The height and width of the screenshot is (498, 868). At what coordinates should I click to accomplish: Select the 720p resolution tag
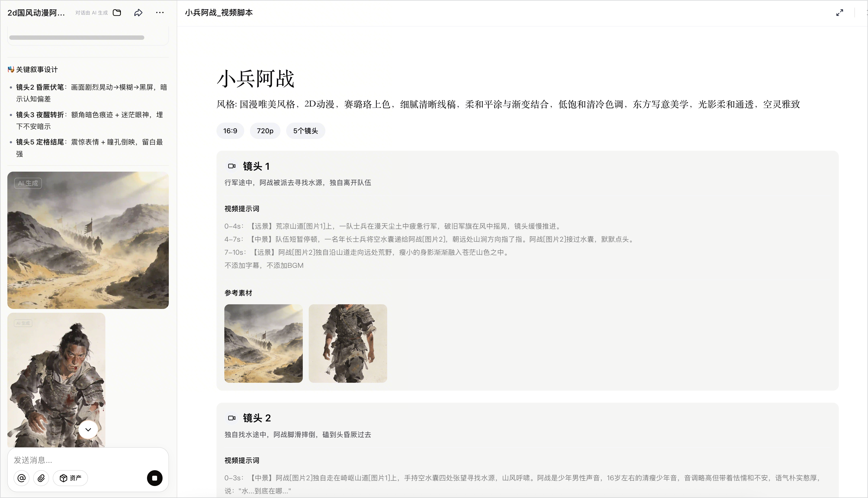tap(265, 131)
